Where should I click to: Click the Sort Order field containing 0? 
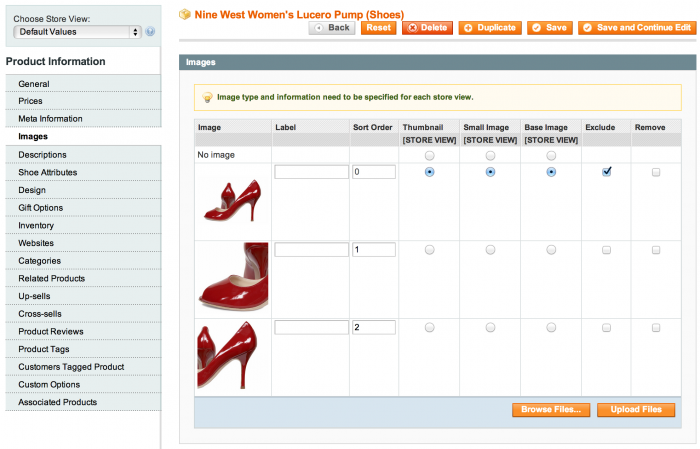(x=374, y=172)
